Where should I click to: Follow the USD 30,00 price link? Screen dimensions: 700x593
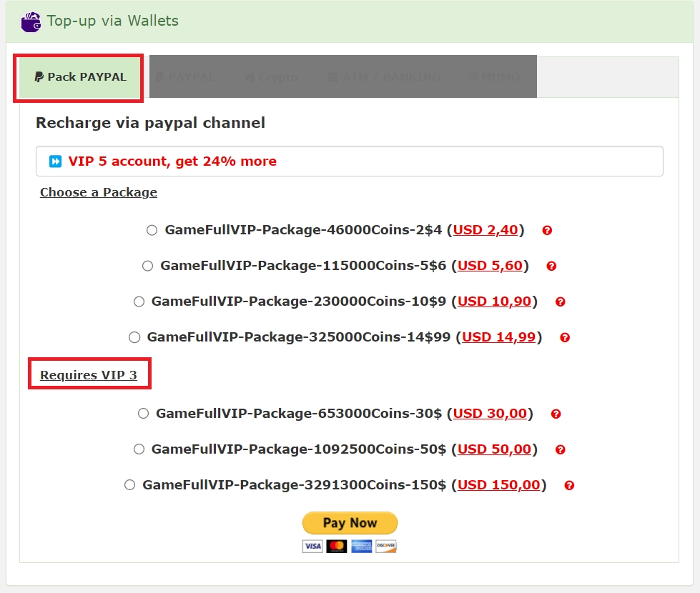coord(490,414)
